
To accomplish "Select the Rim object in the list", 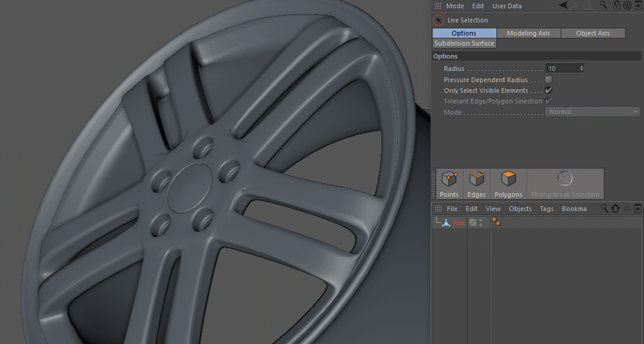I will pos(459,223).
